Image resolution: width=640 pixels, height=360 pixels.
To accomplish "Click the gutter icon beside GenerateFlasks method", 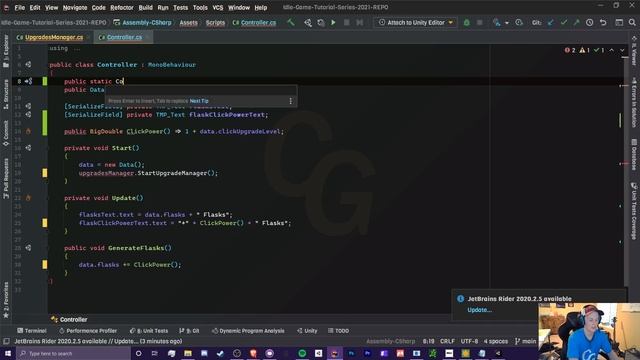I will (x=28, y=247).
